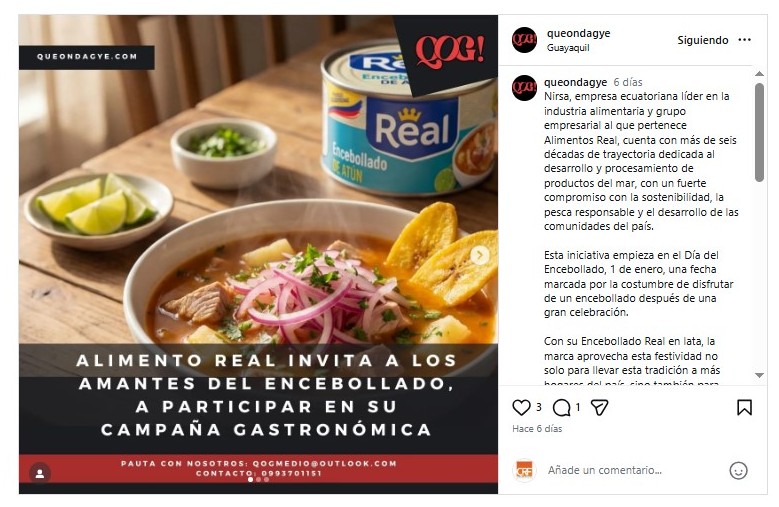Screen dimensions: 779x507
Task: Save post using the bookmark icon
Action: pos(744,408)
